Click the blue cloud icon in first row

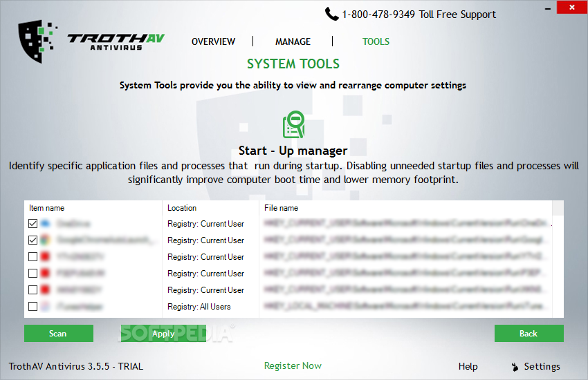[x=45, y=223]
